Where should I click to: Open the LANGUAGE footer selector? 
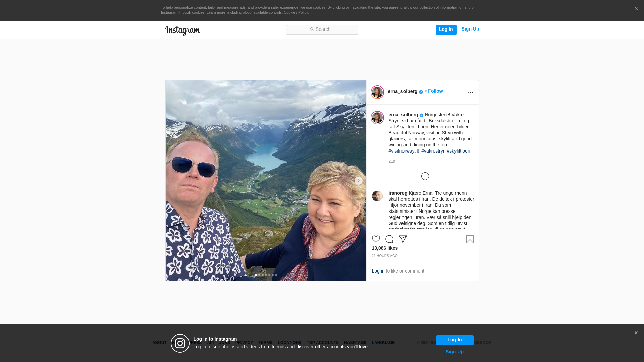383,343
